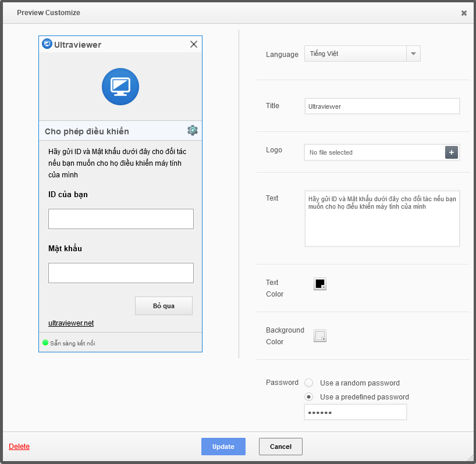Click the Update button
Screen dimensions: 476x464
pos(223,447)
